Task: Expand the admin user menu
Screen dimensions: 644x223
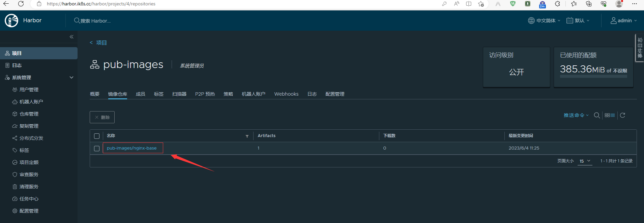Action: click(624, 21)
